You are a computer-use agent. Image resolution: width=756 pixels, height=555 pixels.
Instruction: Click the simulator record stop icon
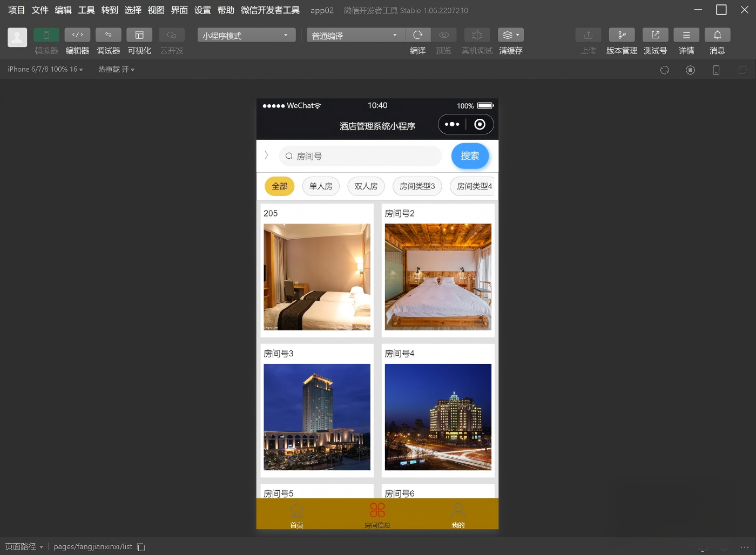pyautogui.click(x=690, y=70)
